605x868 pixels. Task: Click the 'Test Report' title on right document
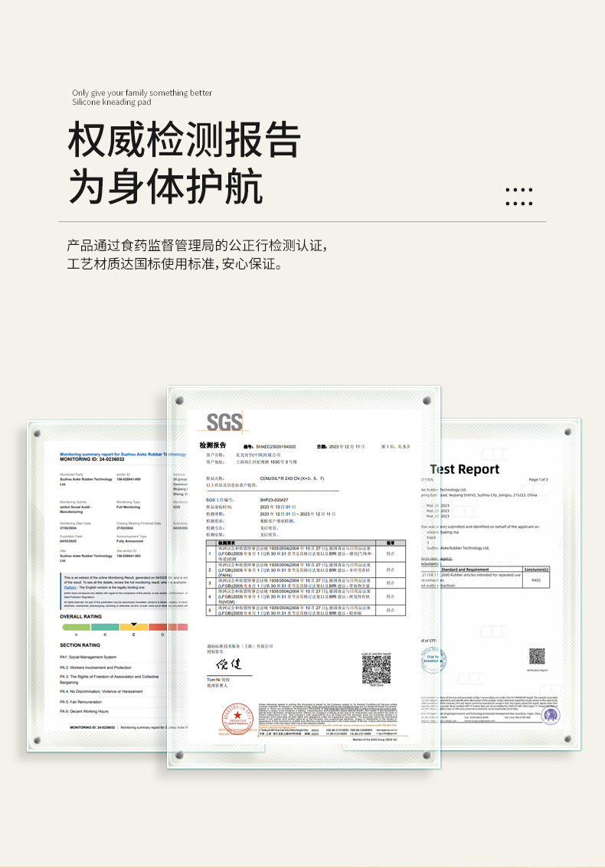pyautogui.click(x=464, y=469)
